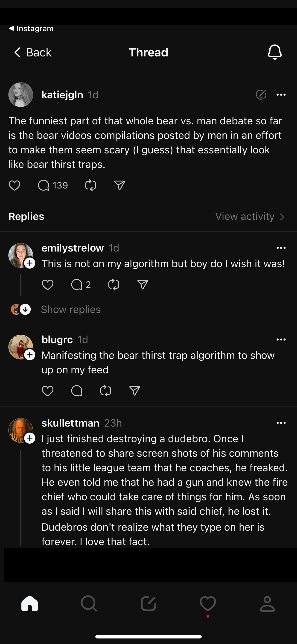Open Profile tab in bottom navigation

tap(267, 604)
